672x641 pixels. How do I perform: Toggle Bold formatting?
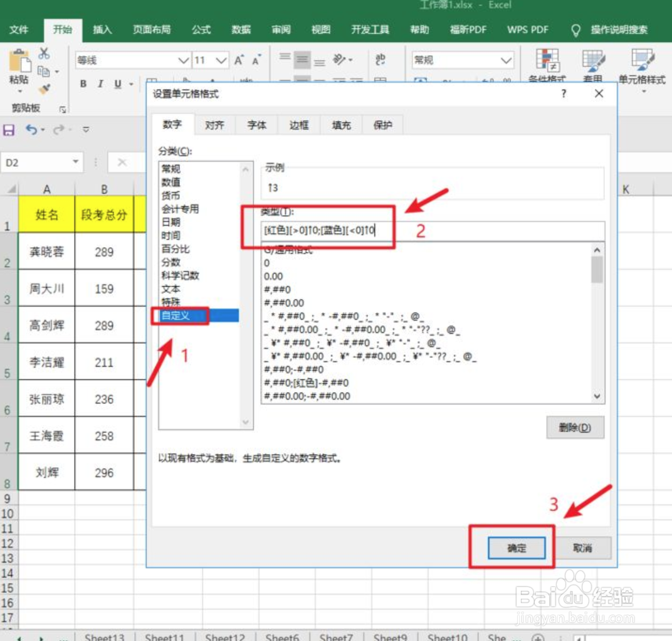tap(83, 83)
